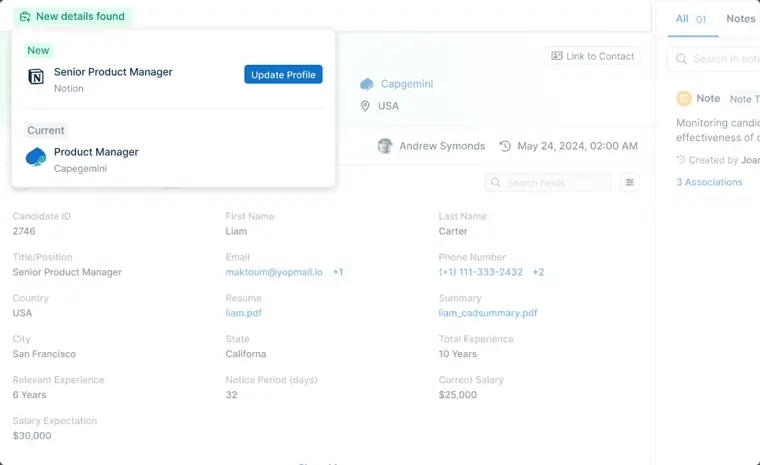Open the field filter settings icon
The width and height of the screenshot is (760, 465).
point(630,182)
